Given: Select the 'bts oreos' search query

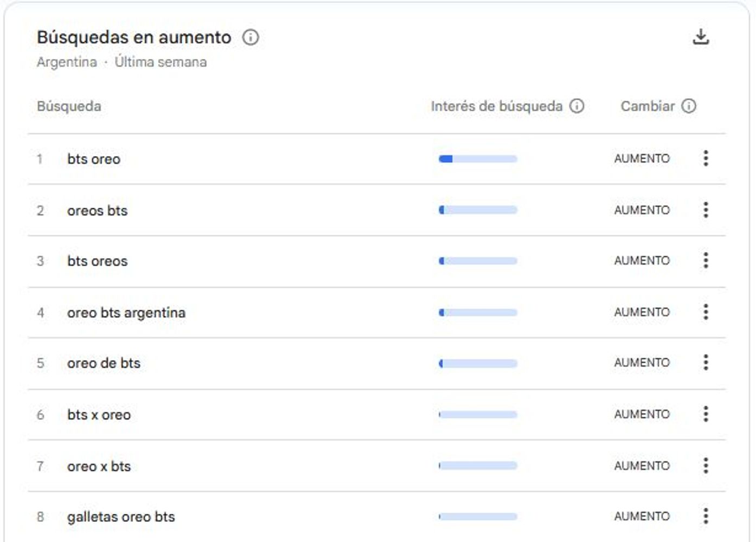Looking at the screenshot, I should pos(98,261).
